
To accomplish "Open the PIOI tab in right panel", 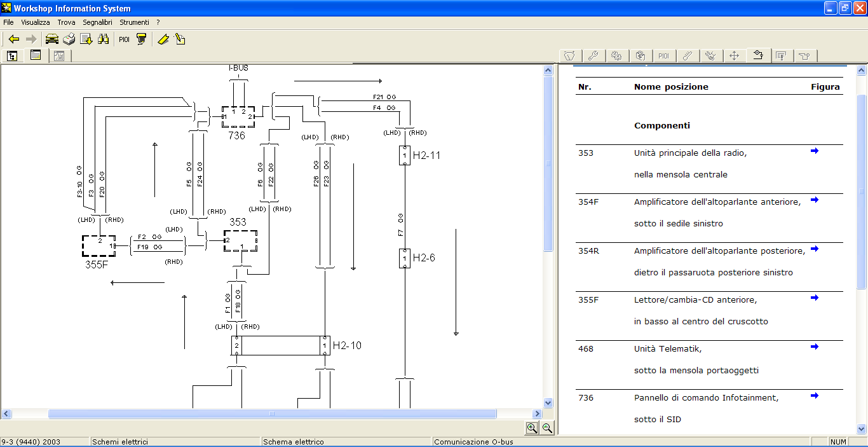I will [663, 56].
